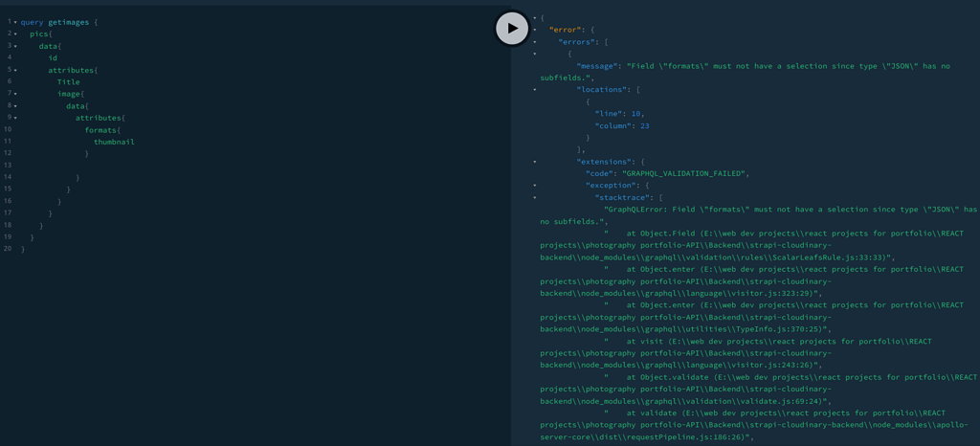Fold the "extensions" object in response

tap(535, 162)
